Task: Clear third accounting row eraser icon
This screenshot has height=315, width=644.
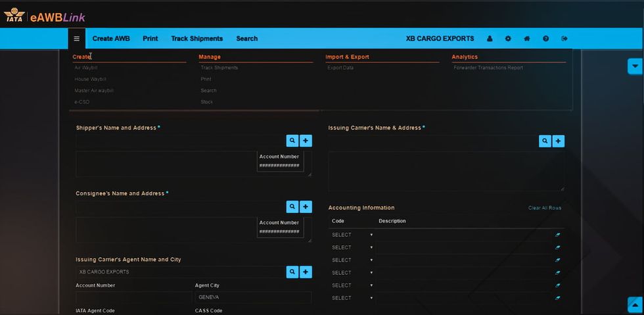Action: coord(557,260)
